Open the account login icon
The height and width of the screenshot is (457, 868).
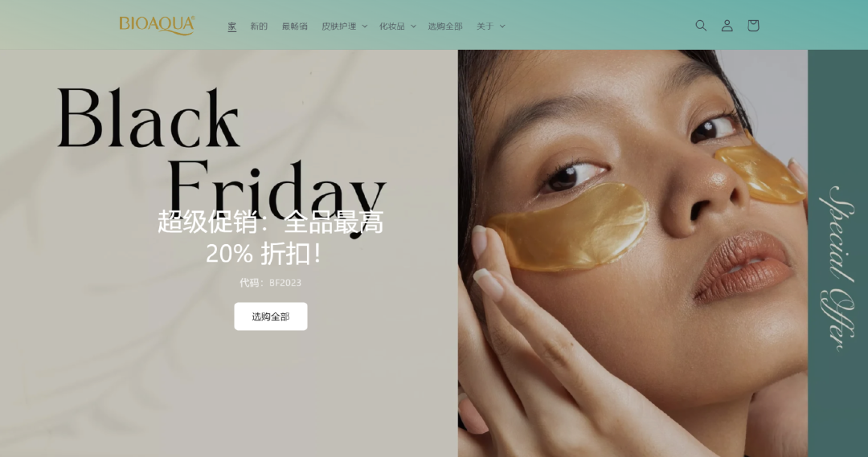(727, 26)
